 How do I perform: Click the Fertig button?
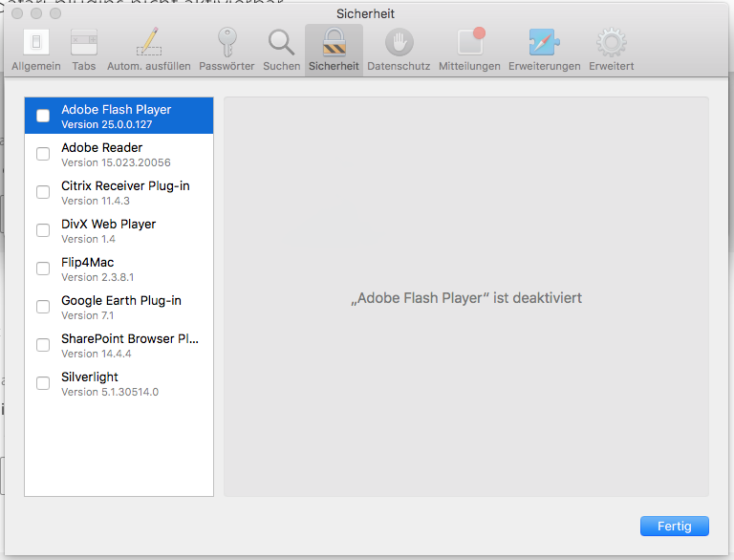point(674,527)
